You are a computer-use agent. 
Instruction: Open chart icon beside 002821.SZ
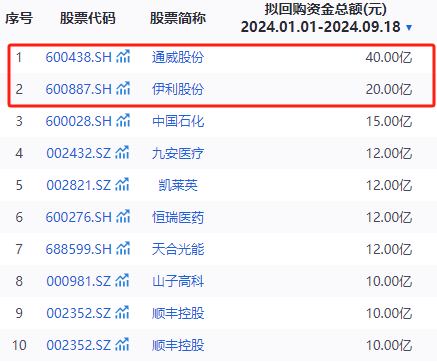pyautogui.click(x=122, y=184)
